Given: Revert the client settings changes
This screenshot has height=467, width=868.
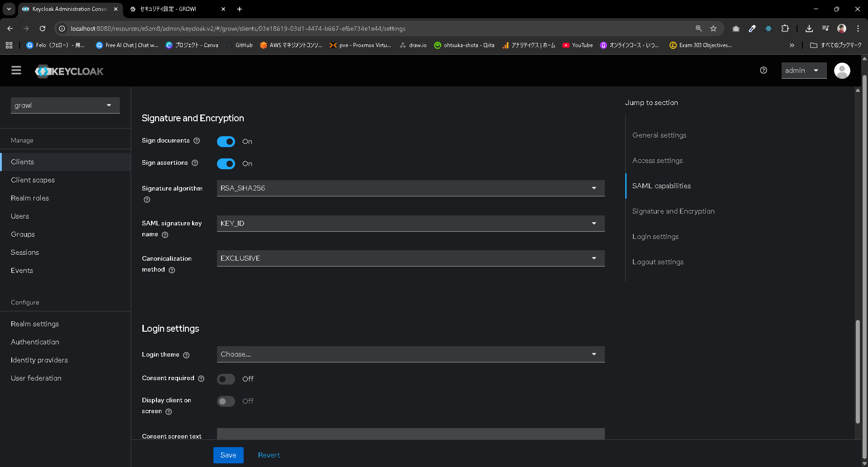Looking at the screenshot, I should click(269, 455).
